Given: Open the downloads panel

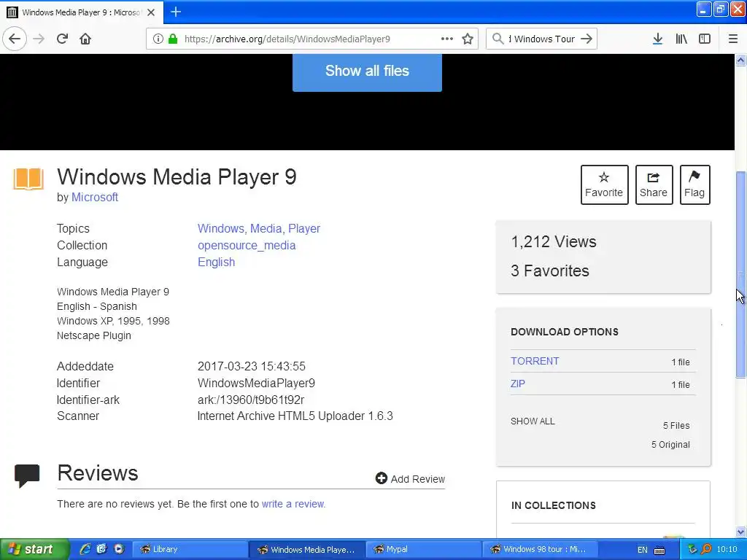Looking at the screenshot, I should point(657,39).
